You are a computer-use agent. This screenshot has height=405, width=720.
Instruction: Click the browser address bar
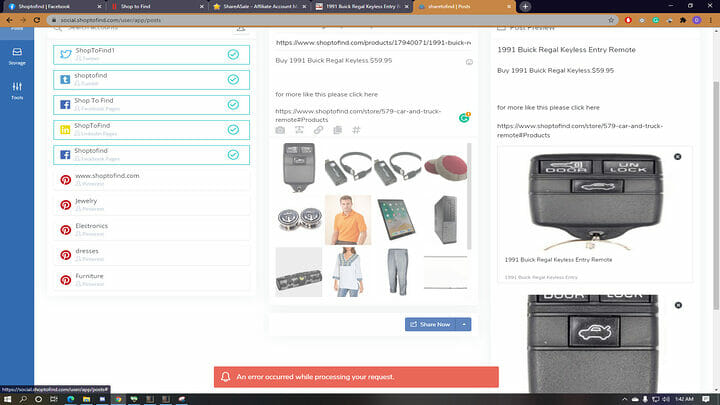pyautogui.click(x=331, y=20)
